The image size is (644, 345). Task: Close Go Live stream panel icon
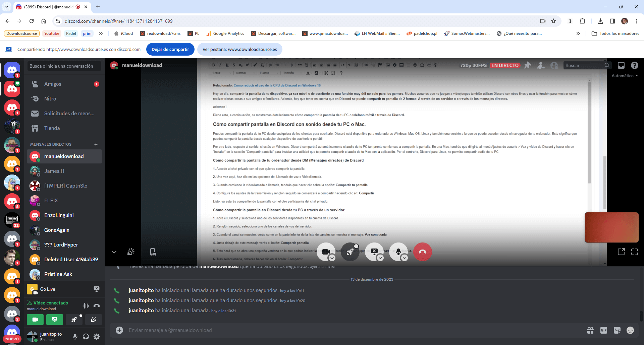97,289
